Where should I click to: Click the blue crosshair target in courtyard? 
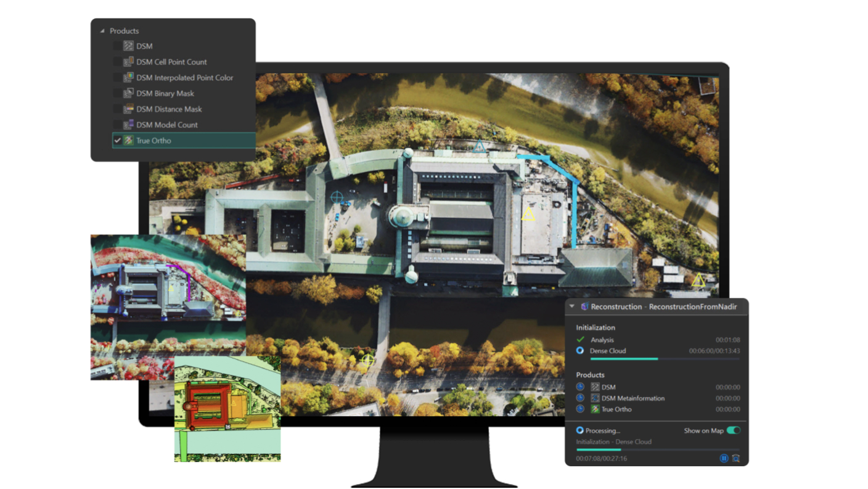tap(337, 197)
